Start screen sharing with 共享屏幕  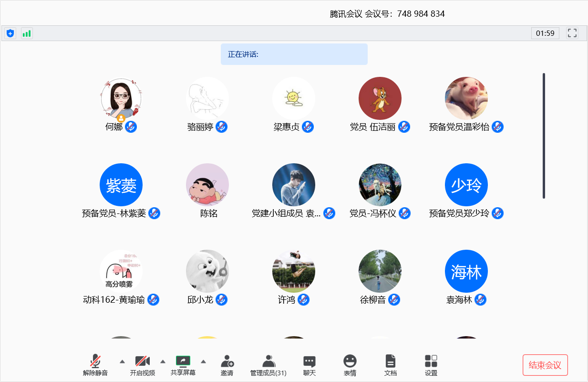click(x=183, y=365)
